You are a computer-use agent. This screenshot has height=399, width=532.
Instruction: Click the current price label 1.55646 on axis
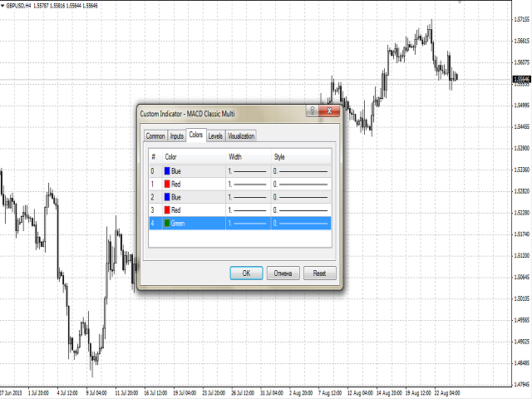(522, 80)
